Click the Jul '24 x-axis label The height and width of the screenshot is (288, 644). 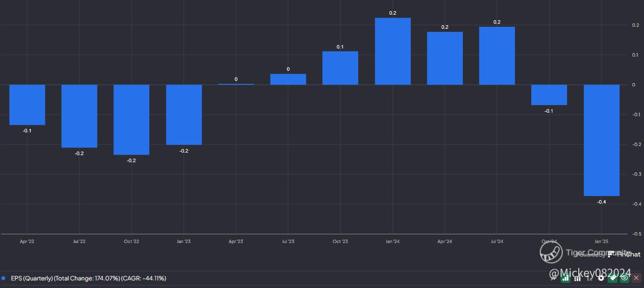point(497,242)
